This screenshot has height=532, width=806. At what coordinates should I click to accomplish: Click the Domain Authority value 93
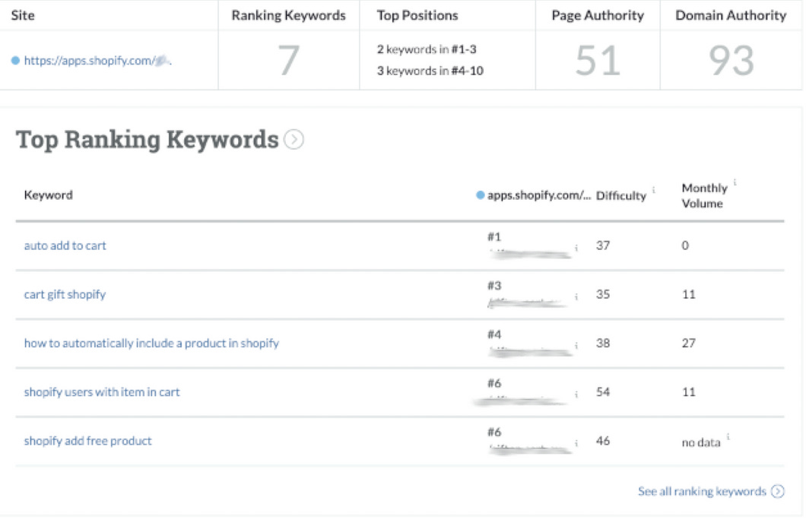coord(731,61)
